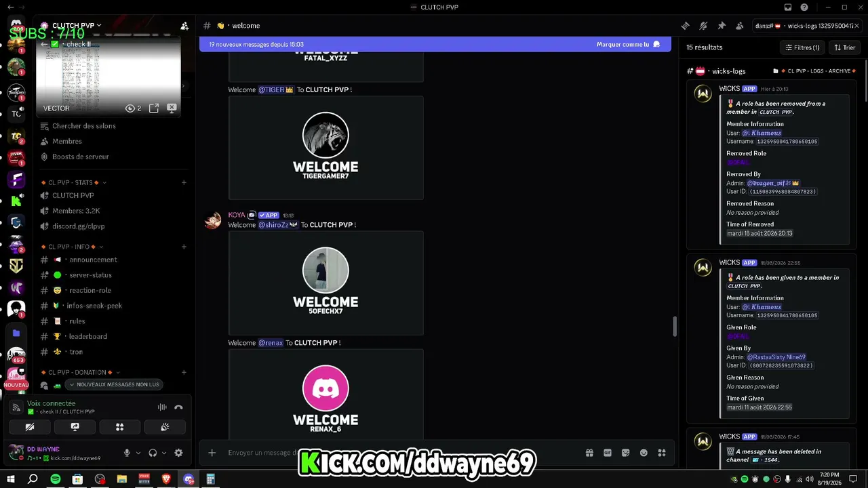Open the TIGERGAMER7 welcome image

[x=325, y=148]
